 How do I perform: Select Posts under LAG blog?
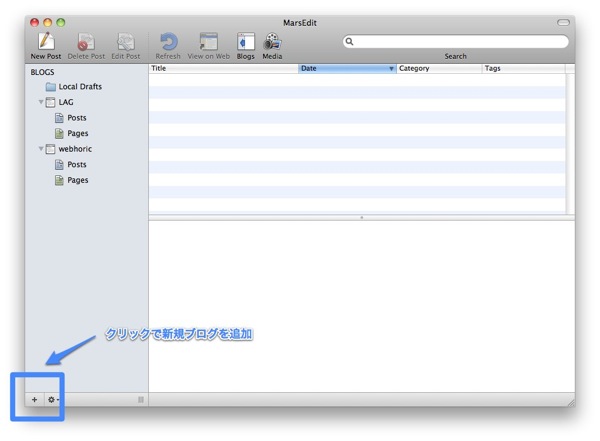click(76, 118)
